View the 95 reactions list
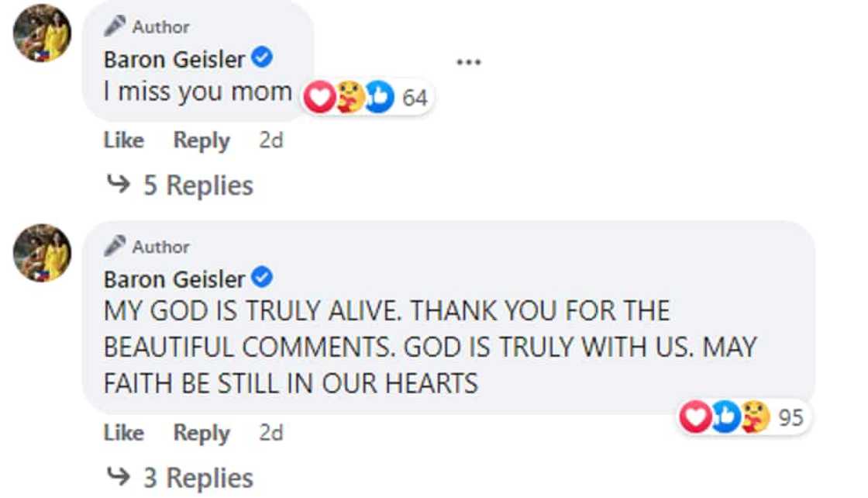This screenshot has width=868, height=498. pyautogui.click(x=790, y=417)
